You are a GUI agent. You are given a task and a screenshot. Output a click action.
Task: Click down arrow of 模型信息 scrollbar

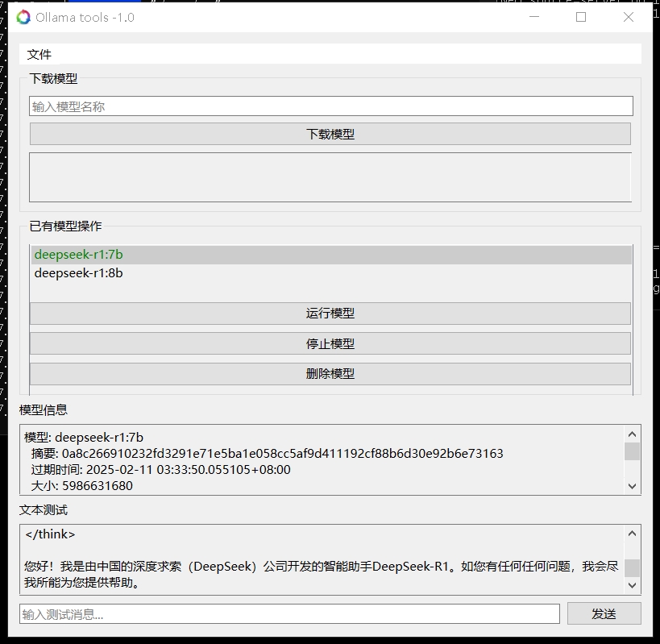[x=632, y=486]
